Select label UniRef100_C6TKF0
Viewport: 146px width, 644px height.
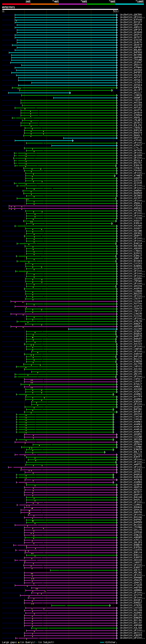coord(131,83)
